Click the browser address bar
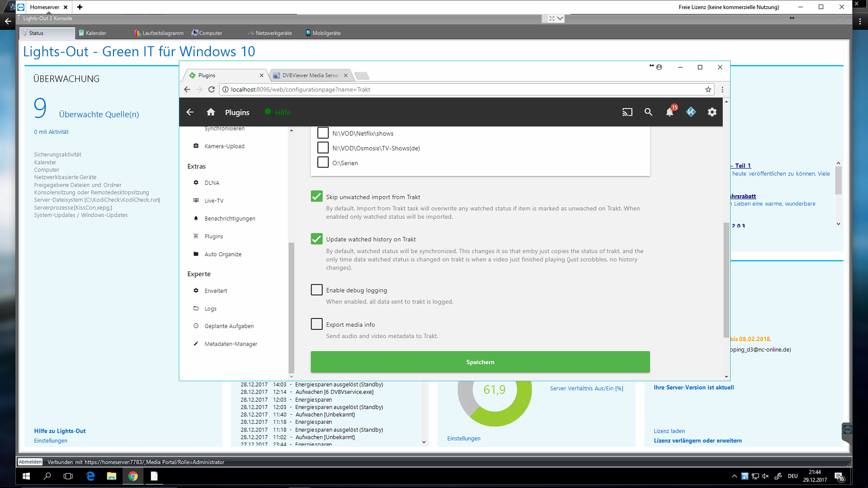Viewport: 868px width, 488px height. (x=466, y=89)
